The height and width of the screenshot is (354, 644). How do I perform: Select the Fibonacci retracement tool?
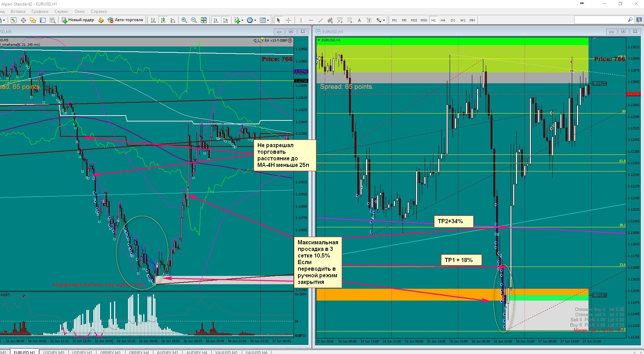pos(349,20)
